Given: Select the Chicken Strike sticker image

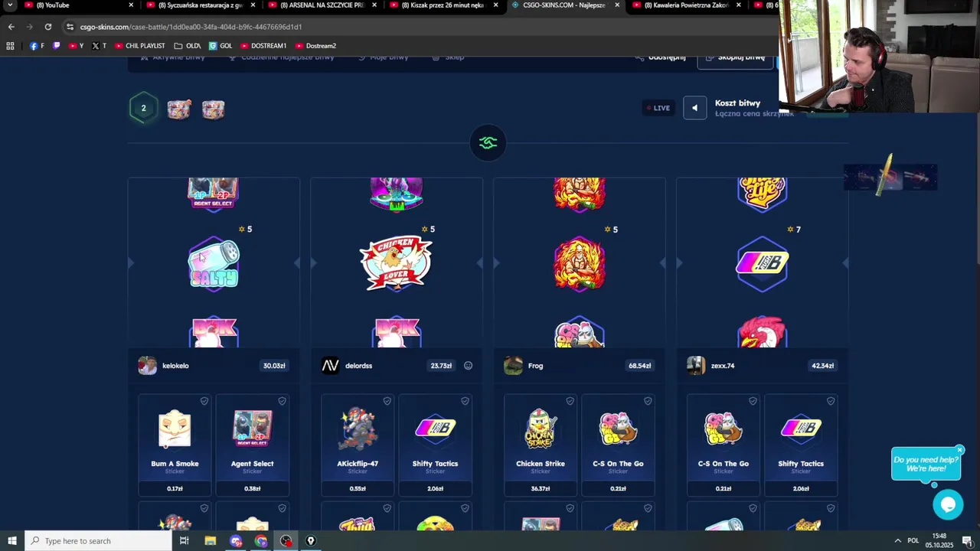Looking at the screenshot, I should (541, 429).
